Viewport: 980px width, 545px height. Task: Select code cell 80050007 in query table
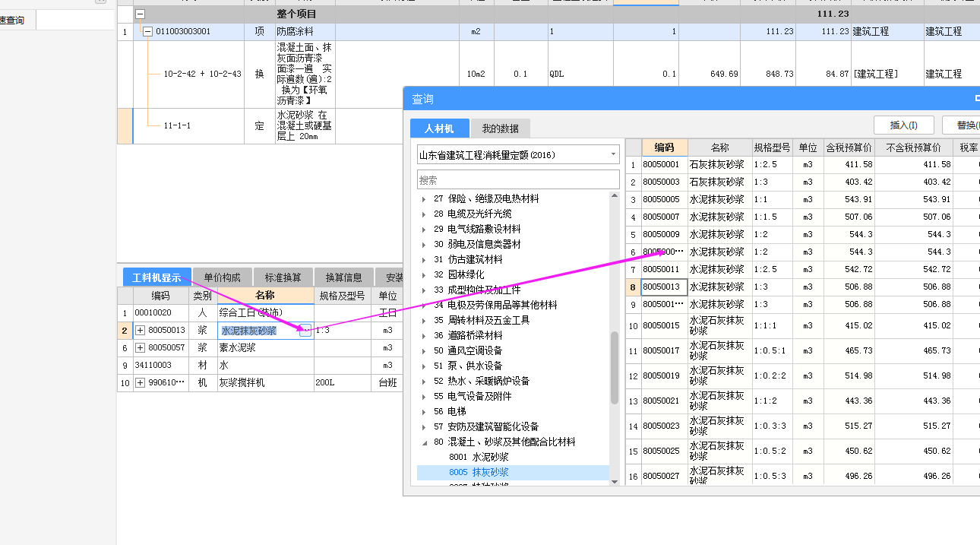pos(664,217)
